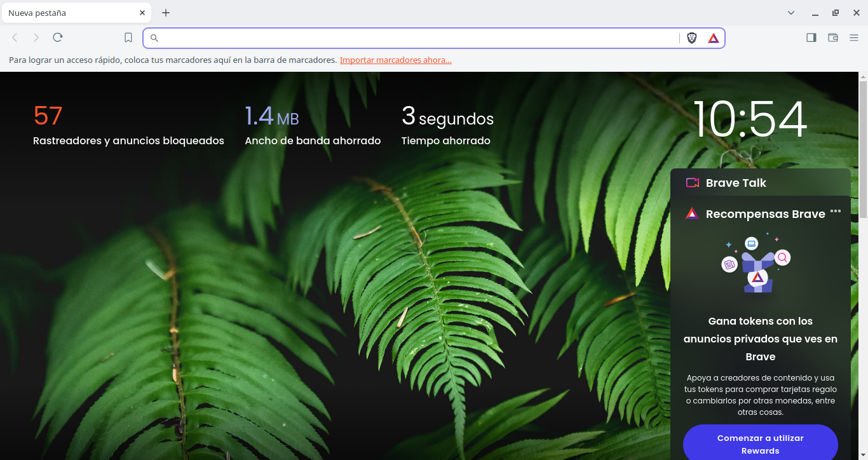
Task: Click Gana tokens con los anuncios heading
Action: tap(761, 339)
